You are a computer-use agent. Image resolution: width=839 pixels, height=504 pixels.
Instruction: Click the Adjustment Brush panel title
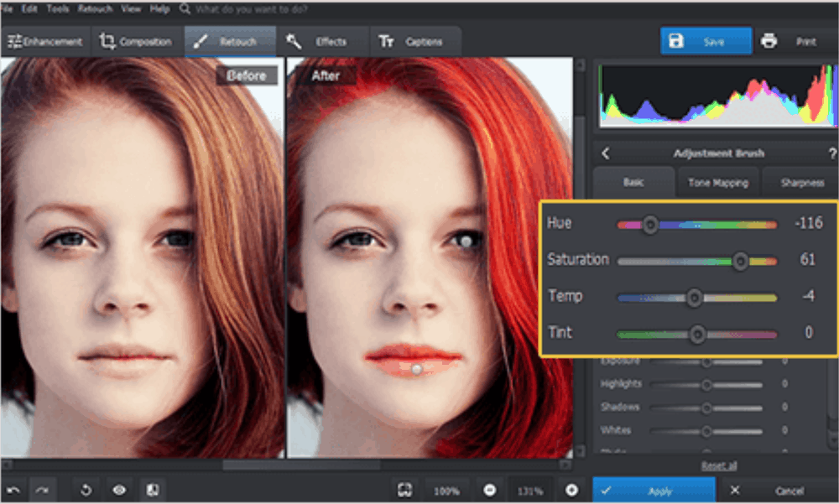coord(719,153)
